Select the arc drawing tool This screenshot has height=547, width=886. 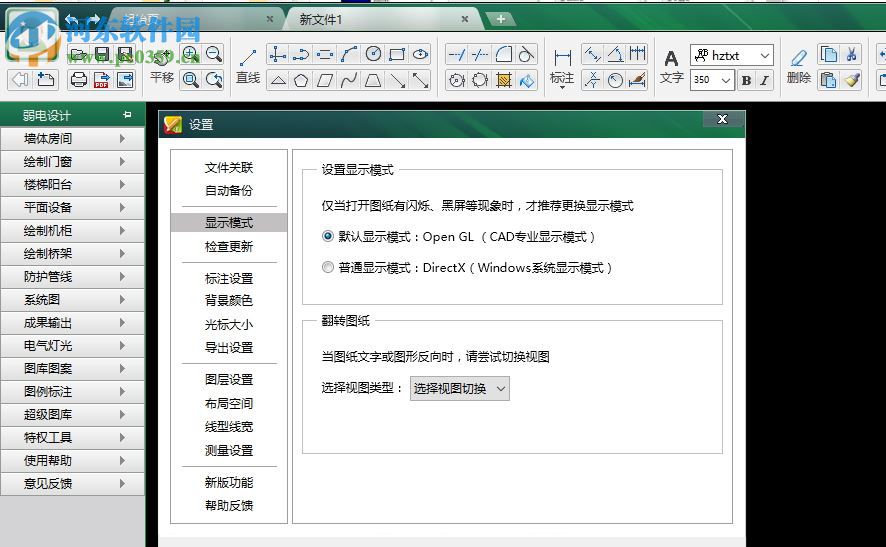tap(349, 54)
